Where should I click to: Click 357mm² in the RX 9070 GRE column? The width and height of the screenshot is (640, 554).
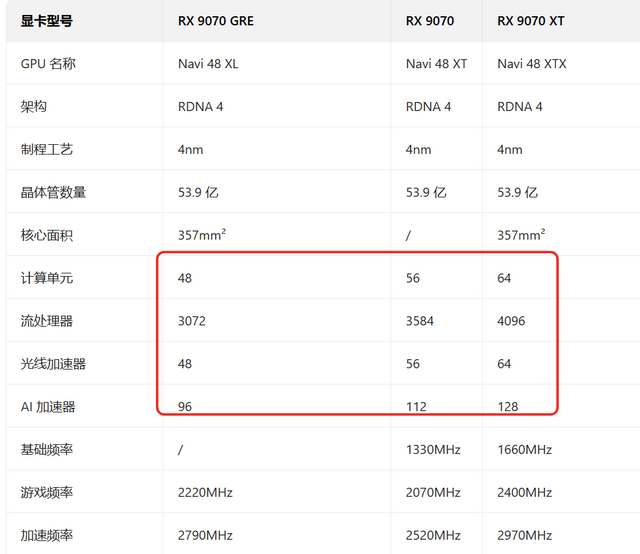[202, 235]
